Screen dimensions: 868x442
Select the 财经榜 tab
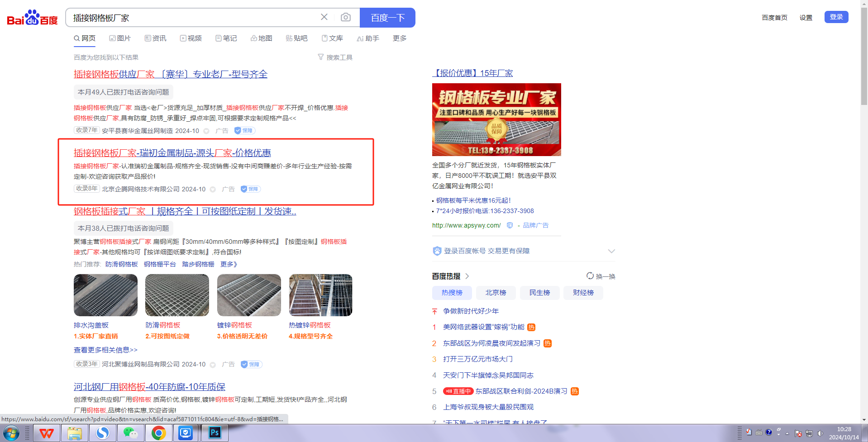[583, 293]
